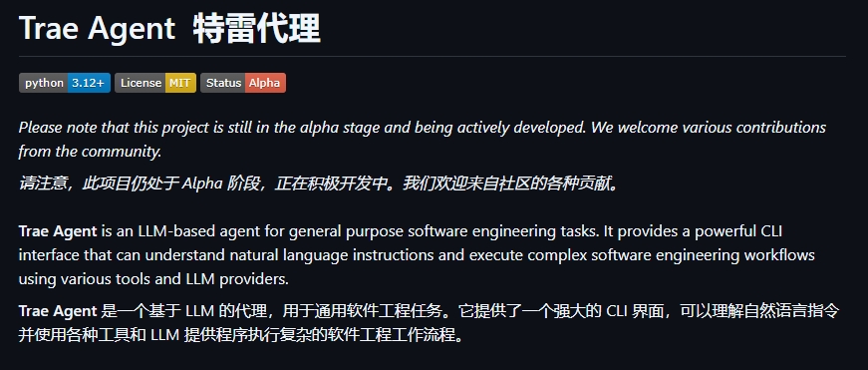Click the last Chinese line ending "工作流程"

tap(241, 334)
